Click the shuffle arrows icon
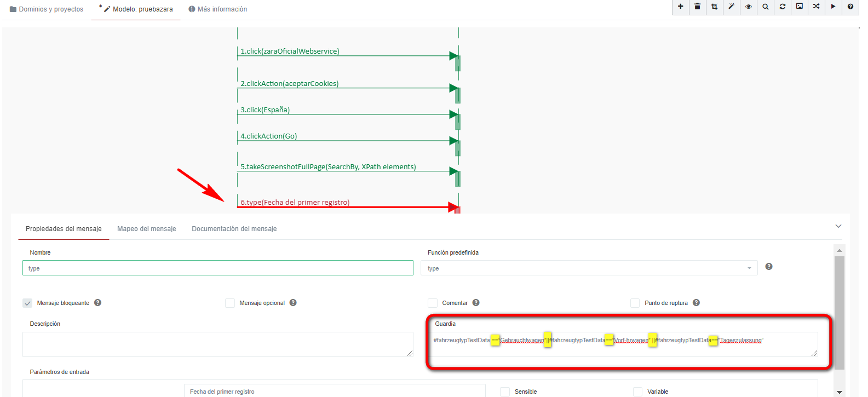Viewport: 868px width, 397px height. click(x=816, y=7)
